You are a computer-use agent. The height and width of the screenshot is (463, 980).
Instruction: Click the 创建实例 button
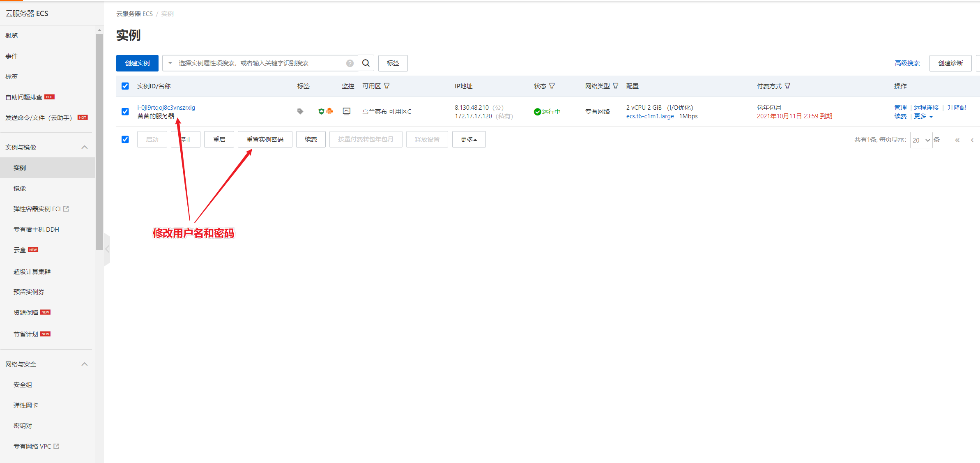[137, 63]
